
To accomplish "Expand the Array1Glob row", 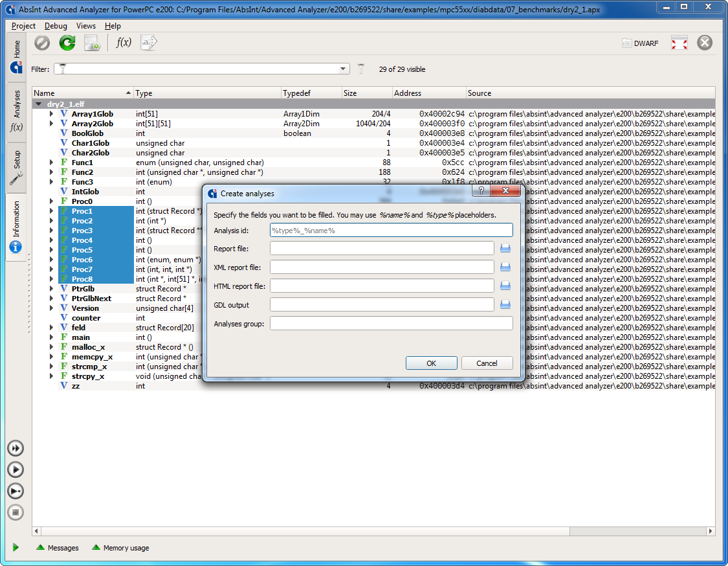I will 52,114.
